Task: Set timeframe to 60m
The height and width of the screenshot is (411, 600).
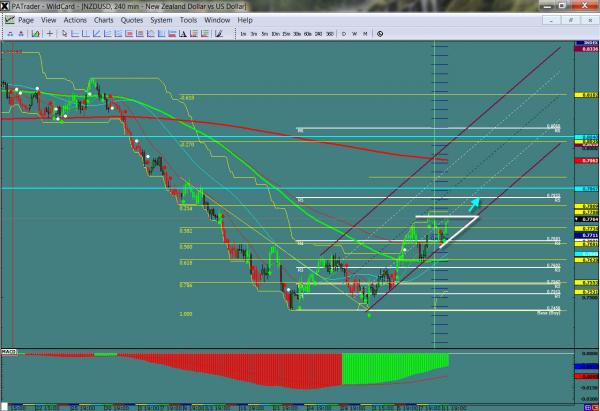Action: tap(306, 34)
